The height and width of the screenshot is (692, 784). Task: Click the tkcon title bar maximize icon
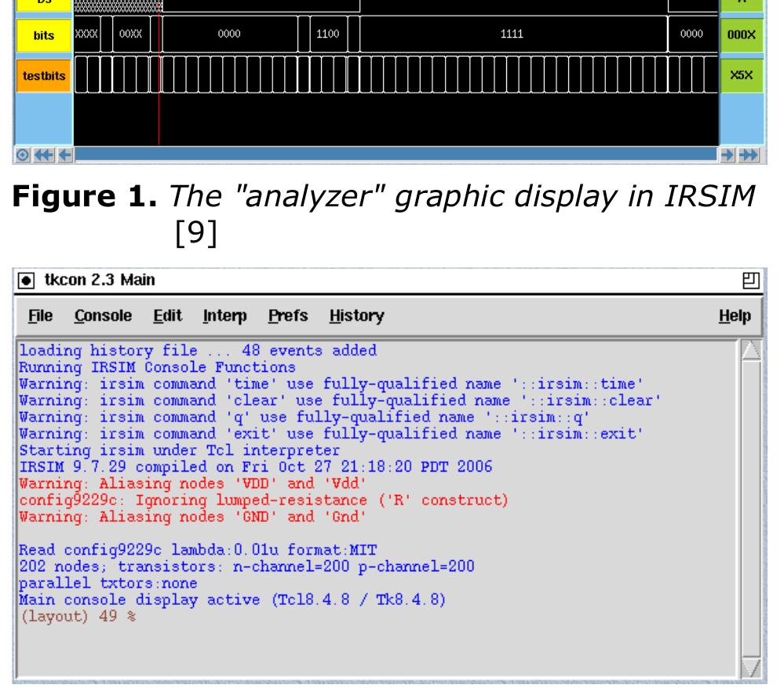750,280
